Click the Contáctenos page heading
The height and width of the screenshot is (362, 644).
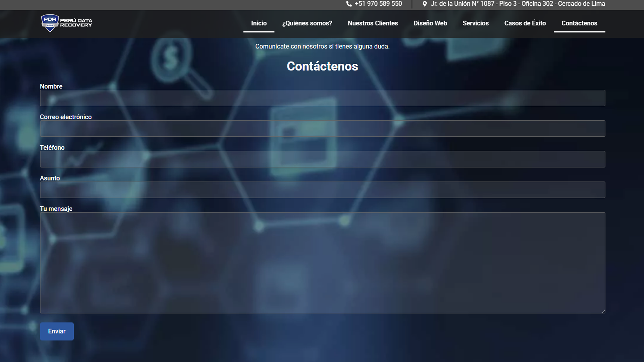pos(322,66)
